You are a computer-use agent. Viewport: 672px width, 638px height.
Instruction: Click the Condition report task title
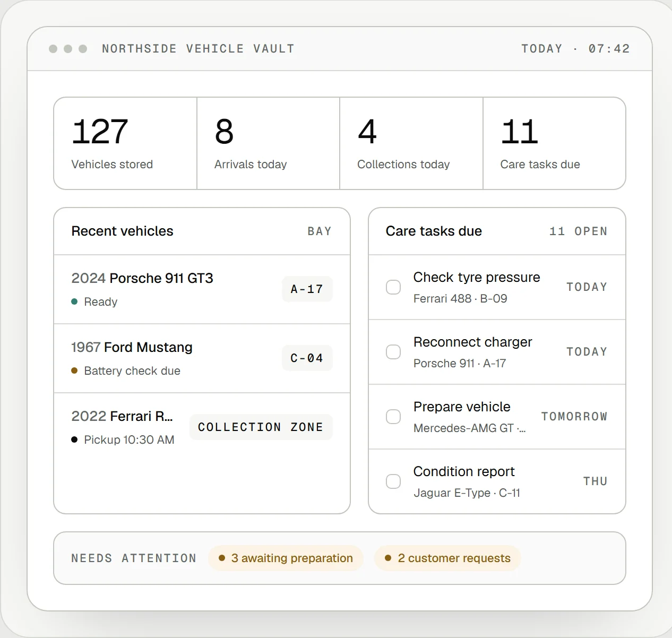(x=464, y=471)
